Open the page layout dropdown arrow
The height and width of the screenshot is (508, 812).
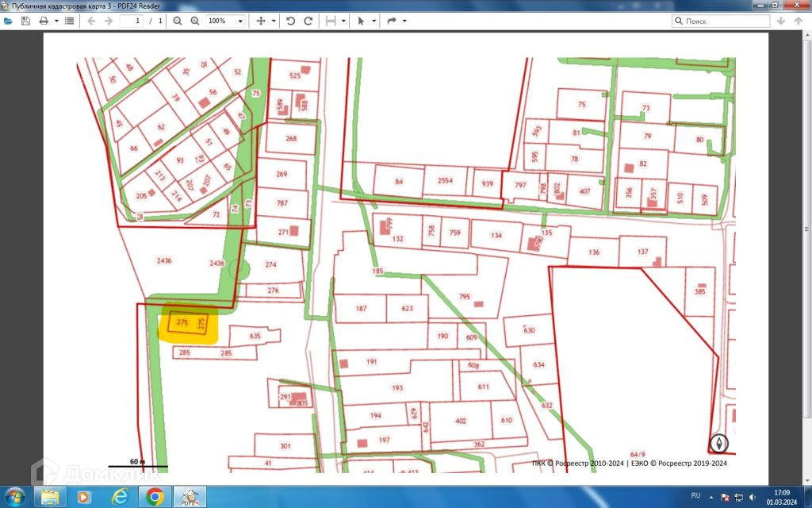point(343,21)
